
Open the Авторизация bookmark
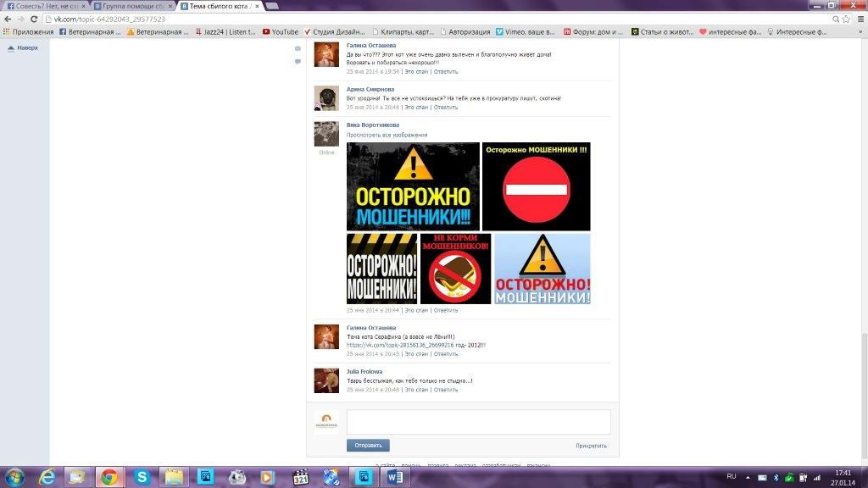[465, 32]
